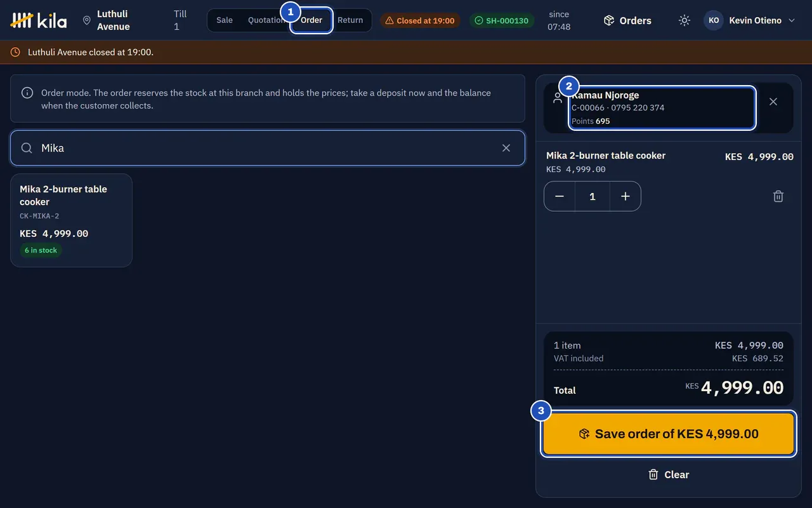
Task: Click the clock icon in closed banner
Action: (15, 52)
